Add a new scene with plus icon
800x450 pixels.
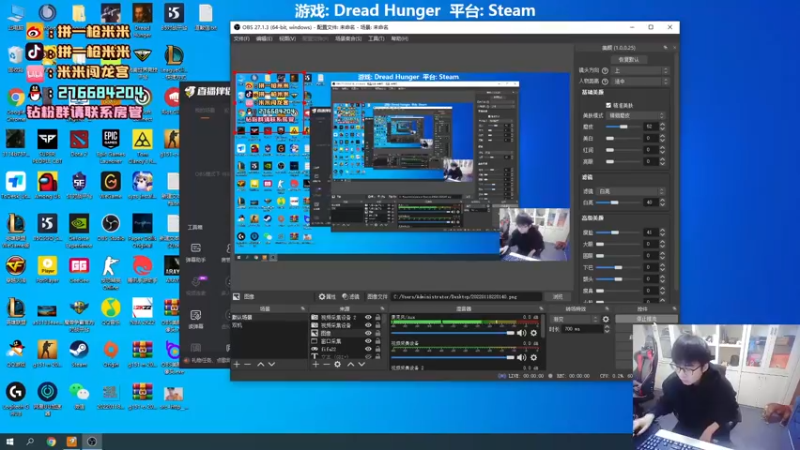coord(236,364)
